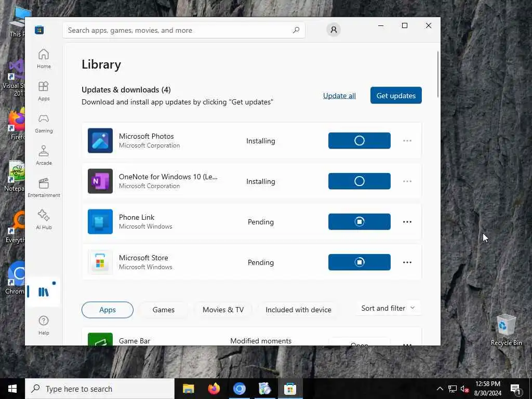Click the Game Bar app icon

click(100, 339)
